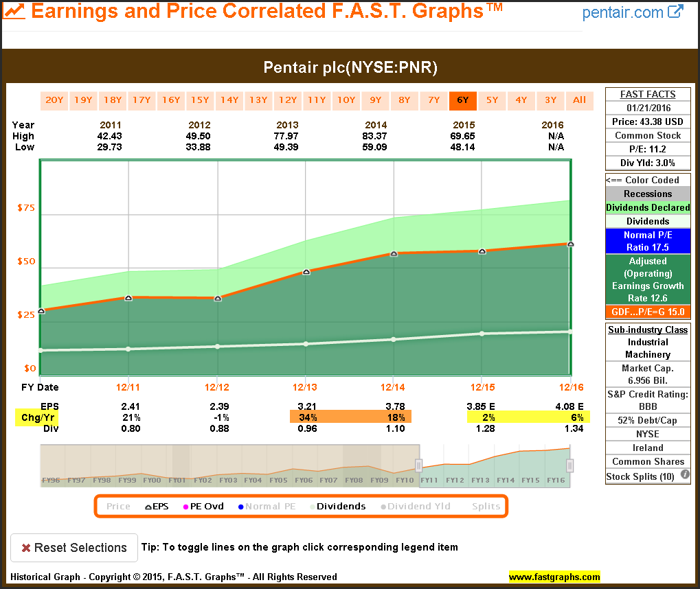Viewport: 700px width, 589px height.
Task: Click the Stock Splits info icon
Action: (684, 475)
